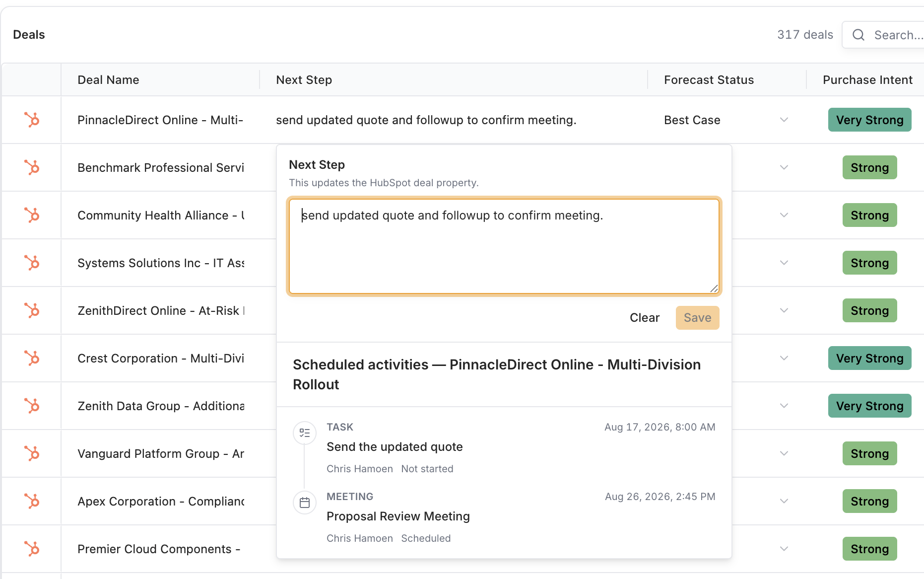This screenshot has width=924, height=579.
Task: Open HubSpot icon for Premier Cloud Components row
Action: coord(32,549)
